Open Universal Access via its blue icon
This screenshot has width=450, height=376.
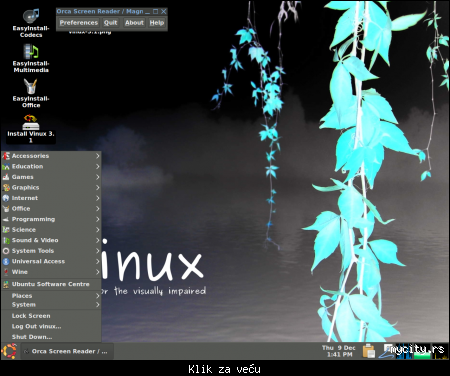pos(6,261)
